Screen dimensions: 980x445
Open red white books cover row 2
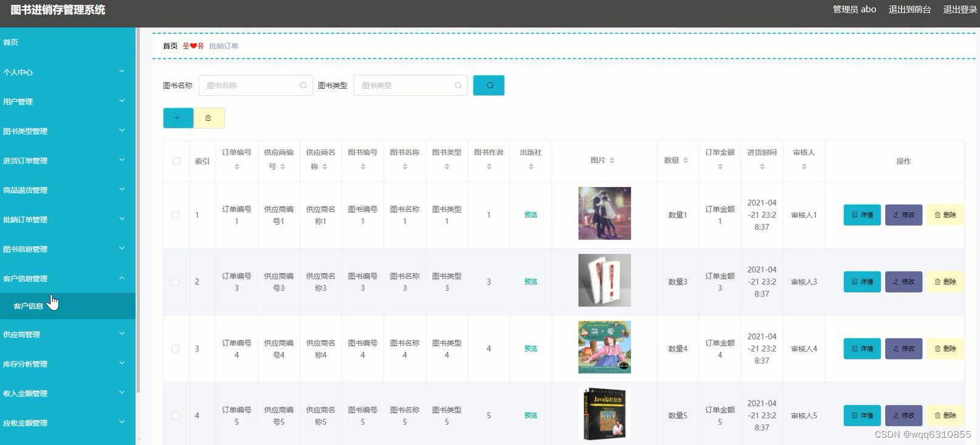point(605,280)
